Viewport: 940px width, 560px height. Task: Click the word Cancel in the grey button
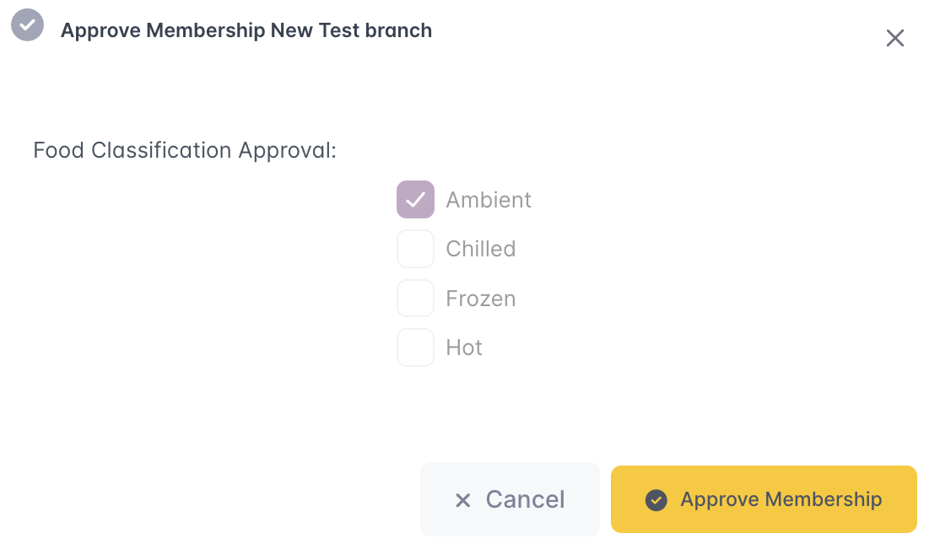(x=525, y=499)
